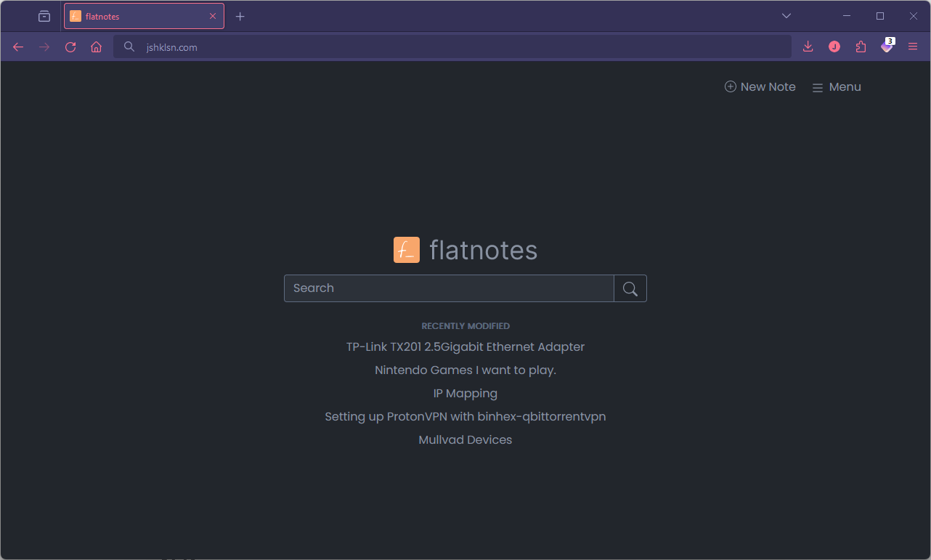
Task: Click the magnifier search button beside Search field
Action: [x=630, y=288]
